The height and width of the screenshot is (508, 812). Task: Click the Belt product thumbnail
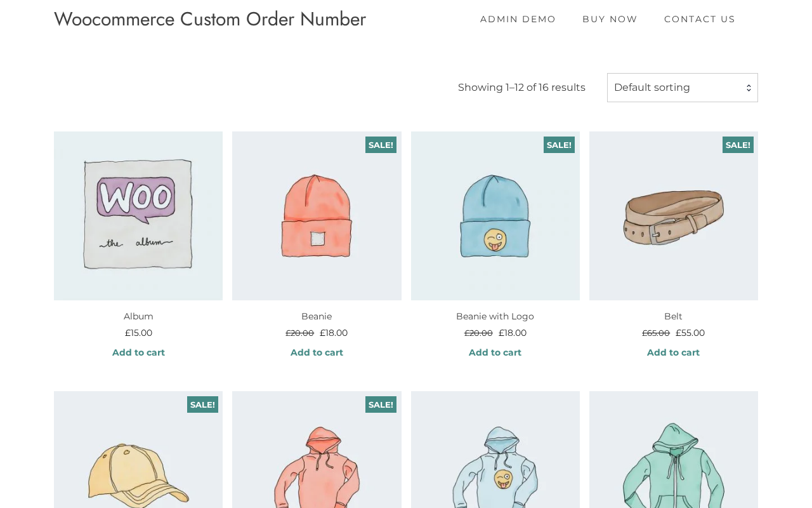coord(673,216)
